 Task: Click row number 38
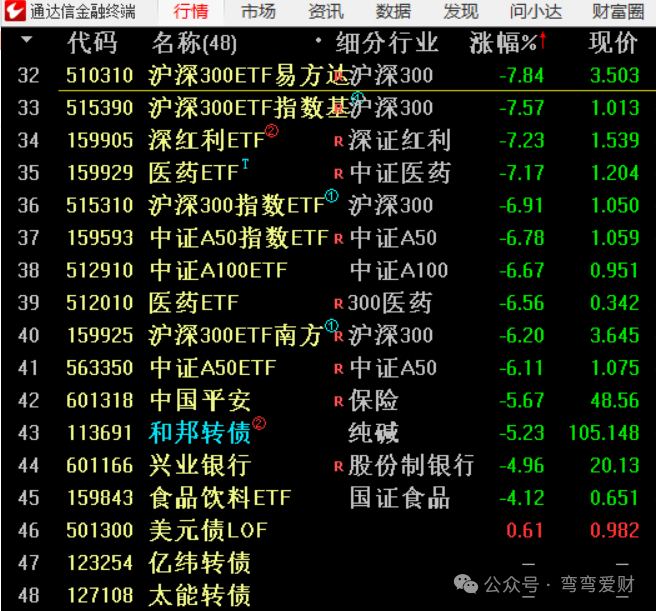click(28, 270)
